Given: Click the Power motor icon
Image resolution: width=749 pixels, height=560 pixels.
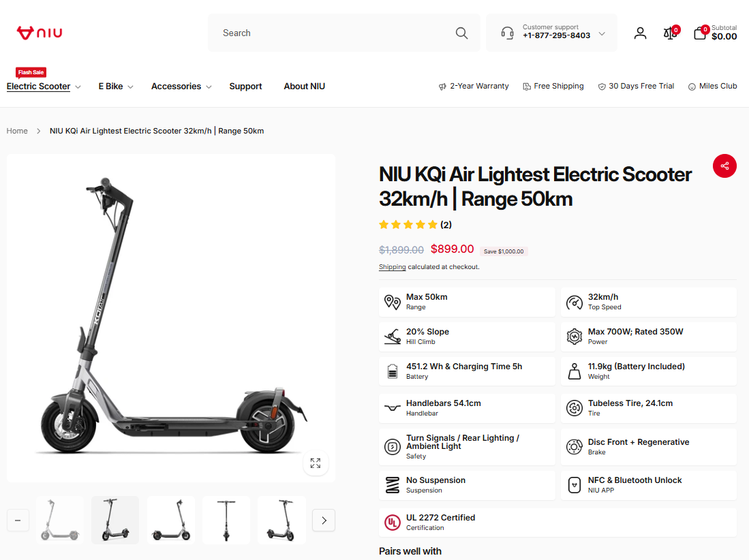Looking at the screenshot, I should tap(574, 337).
